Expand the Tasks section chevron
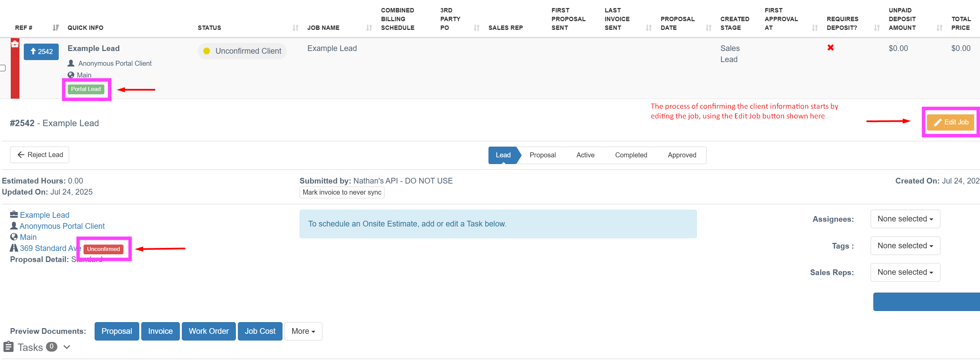Image resolution: width=980 pixels, height=360 pixels. point(67,347)
